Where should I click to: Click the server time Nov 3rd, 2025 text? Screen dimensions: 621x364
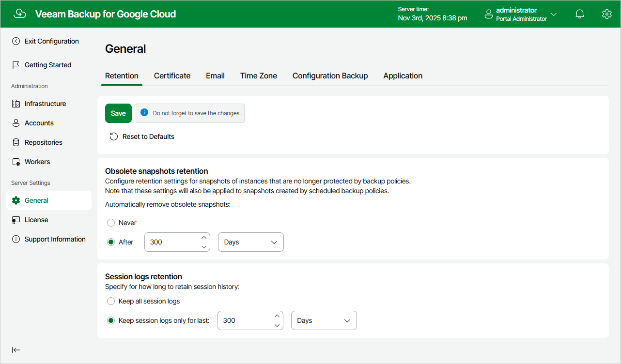tap(433, 18)
